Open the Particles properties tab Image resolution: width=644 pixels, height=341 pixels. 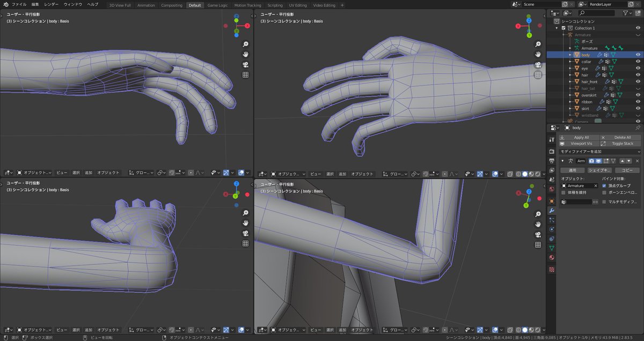coord(552,220)
